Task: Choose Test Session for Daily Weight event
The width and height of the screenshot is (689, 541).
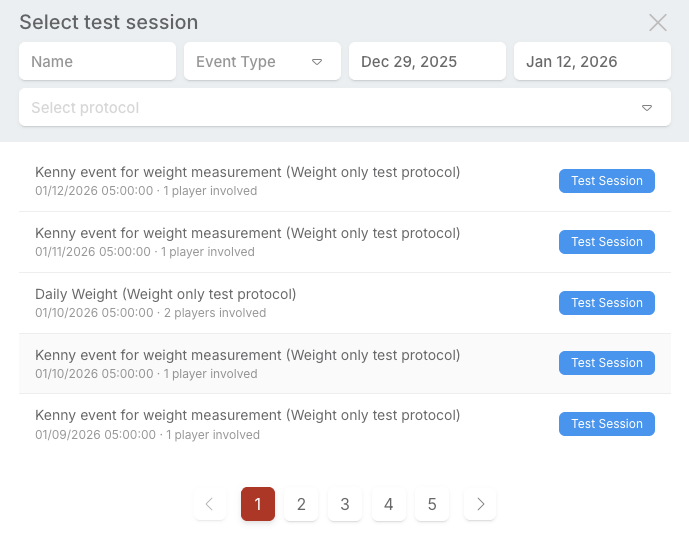Action: [x=606, y=303]
